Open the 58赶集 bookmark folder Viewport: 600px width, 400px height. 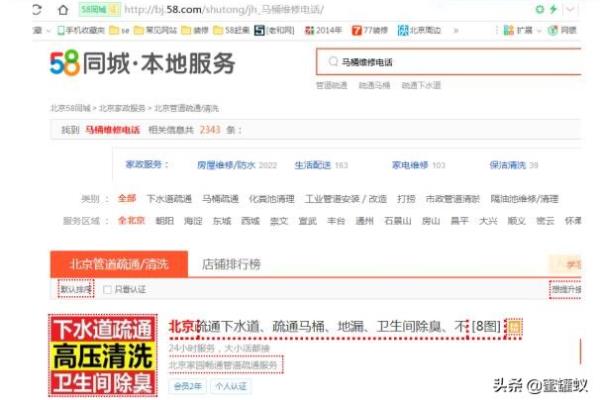coord(232,30)
